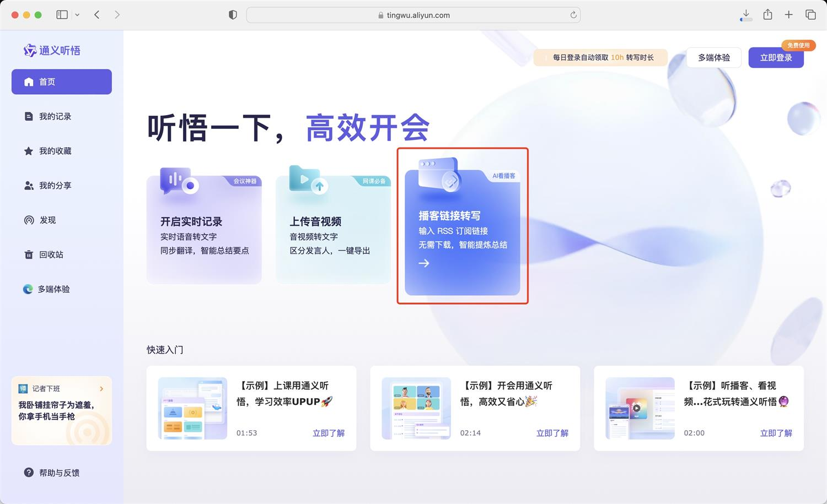Click the Safari share icon
The width and height of the screenshot is (827, 504).
click(767, 14)
